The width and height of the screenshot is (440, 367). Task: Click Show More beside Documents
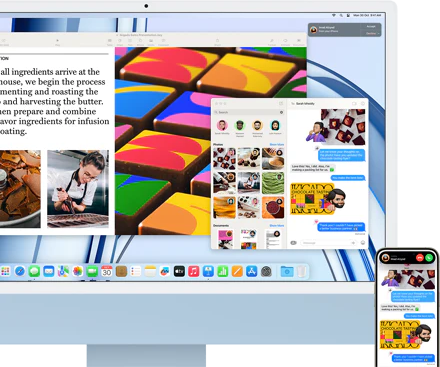[x=277, y=226]
